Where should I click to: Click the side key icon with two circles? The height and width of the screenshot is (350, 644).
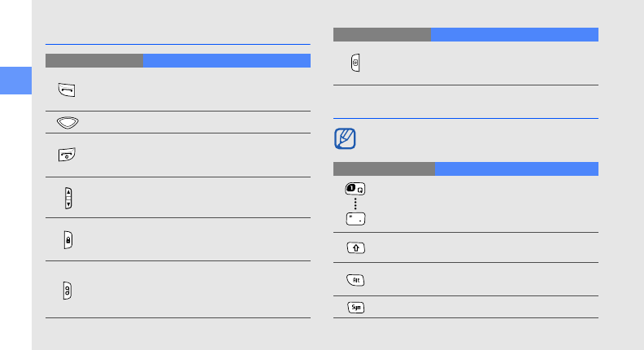pyautogui.click(x=69, y=289)
